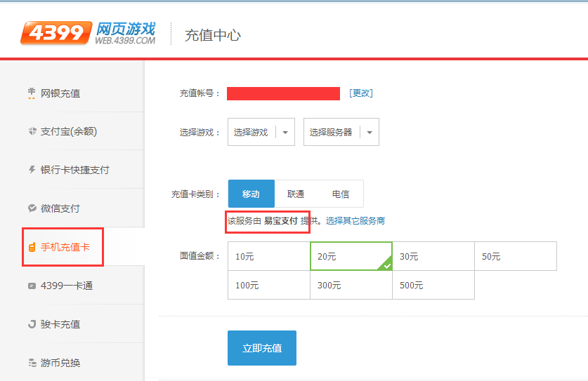The image size is (588, 381).
Task: Select 支付宝(余额) payment option
Action: tap(69, 131)
